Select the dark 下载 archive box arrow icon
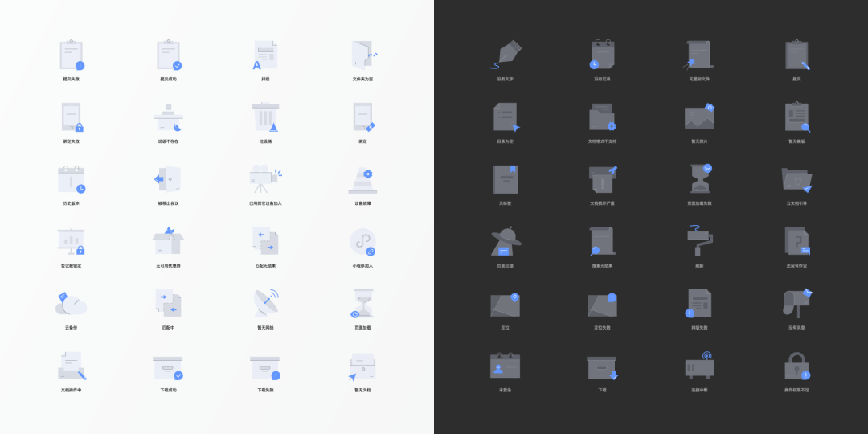The width and height of the screenshot is (868, 434). coord(602,368)
